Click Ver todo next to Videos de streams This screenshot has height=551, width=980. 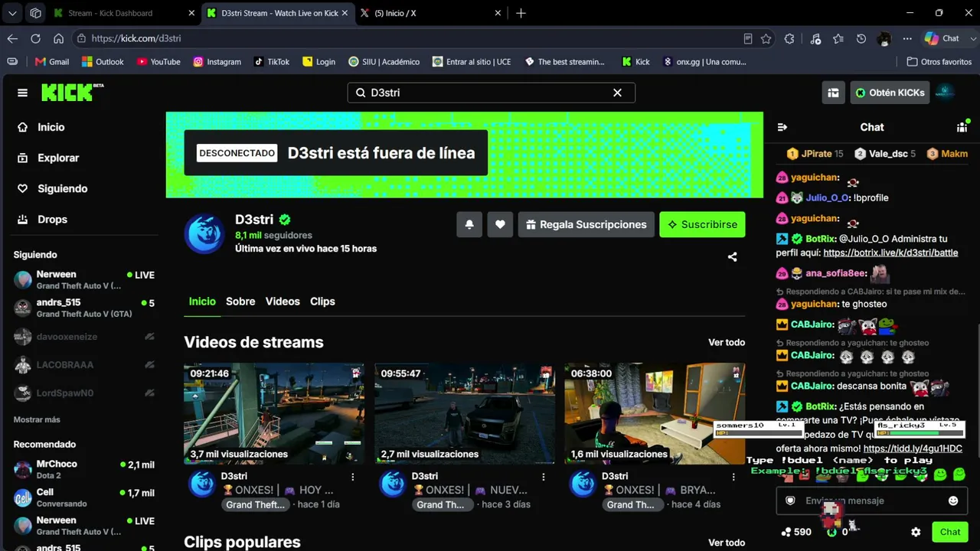727,342
